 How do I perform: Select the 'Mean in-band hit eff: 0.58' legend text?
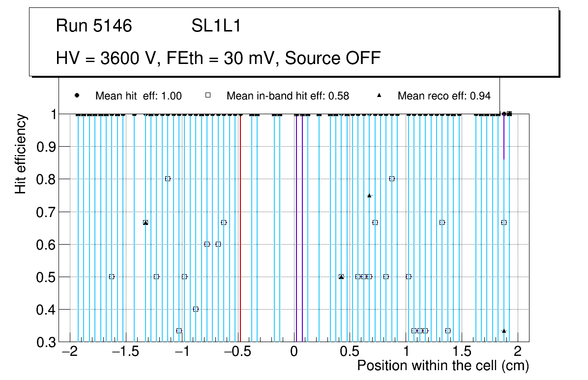coord(288,96)
